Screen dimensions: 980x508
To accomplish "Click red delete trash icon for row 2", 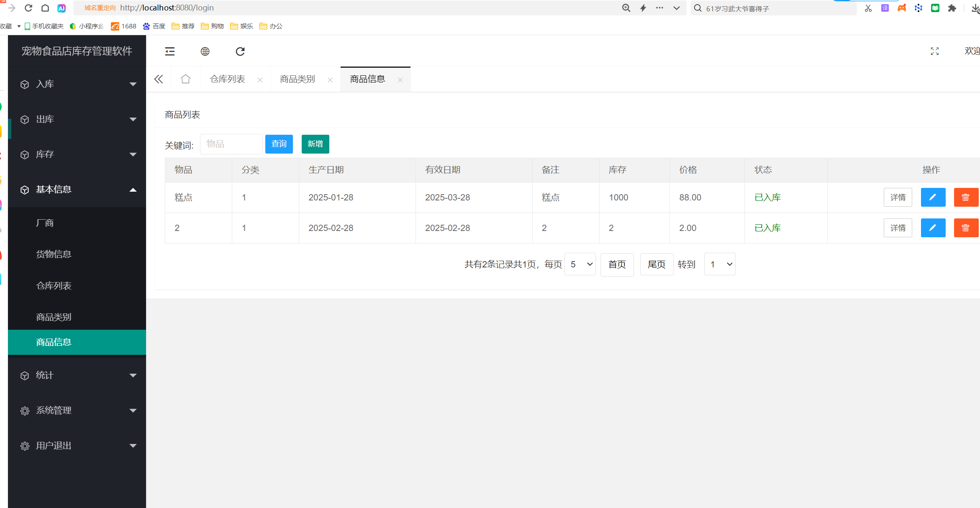I will pos(966,228).
